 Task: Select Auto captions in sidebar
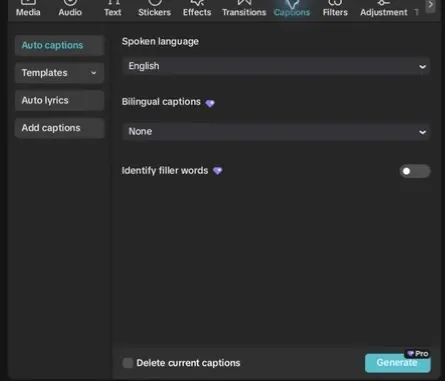(59, 45)
